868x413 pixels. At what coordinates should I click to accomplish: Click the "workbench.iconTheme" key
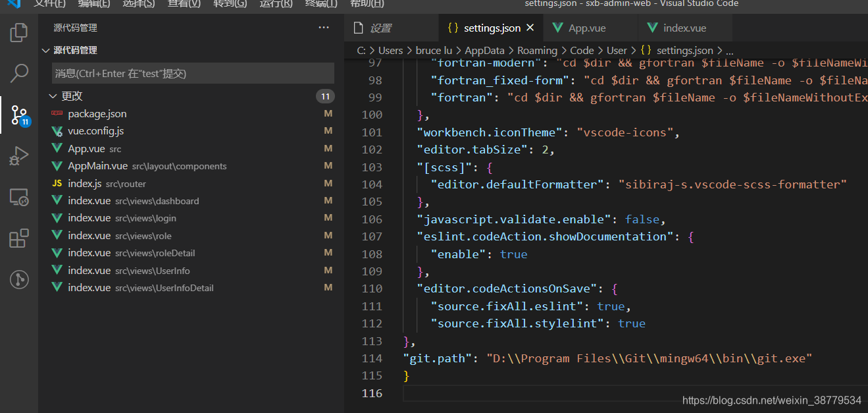489,132
